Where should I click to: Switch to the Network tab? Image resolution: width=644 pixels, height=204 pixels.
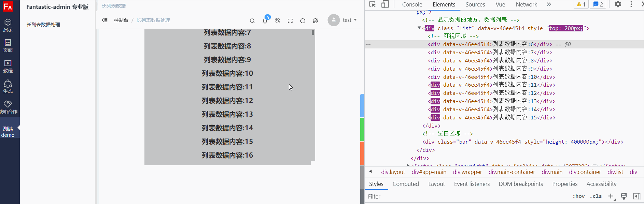tap(527, 4)
